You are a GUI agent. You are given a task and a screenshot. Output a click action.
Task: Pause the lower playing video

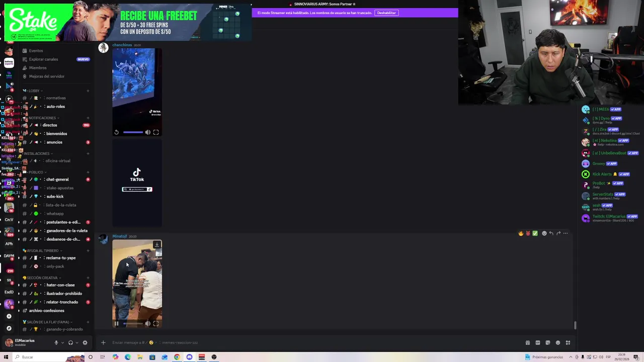[x=116, y=324]
